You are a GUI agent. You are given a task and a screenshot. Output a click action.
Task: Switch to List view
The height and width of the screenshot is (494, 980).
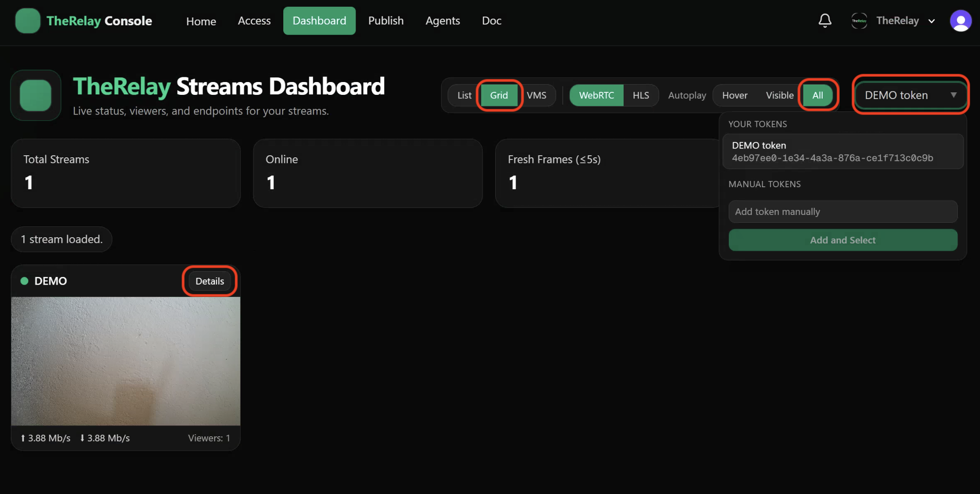(x=464, y=95)
